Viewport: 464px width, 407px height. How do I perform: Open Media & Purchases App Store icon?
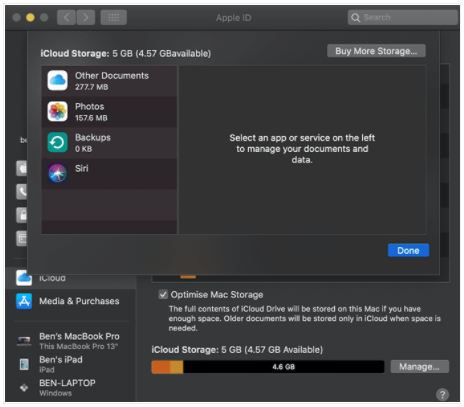pos(24,301)
